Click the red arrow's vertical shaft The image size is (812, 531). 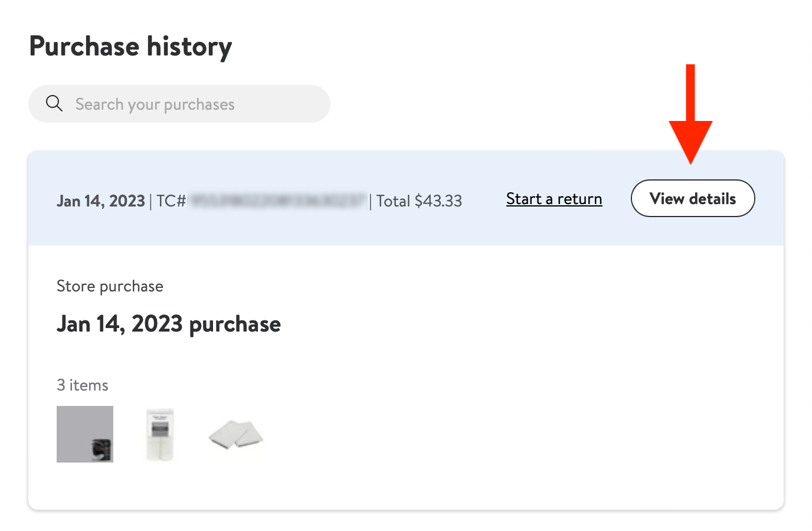coord(690,92)
